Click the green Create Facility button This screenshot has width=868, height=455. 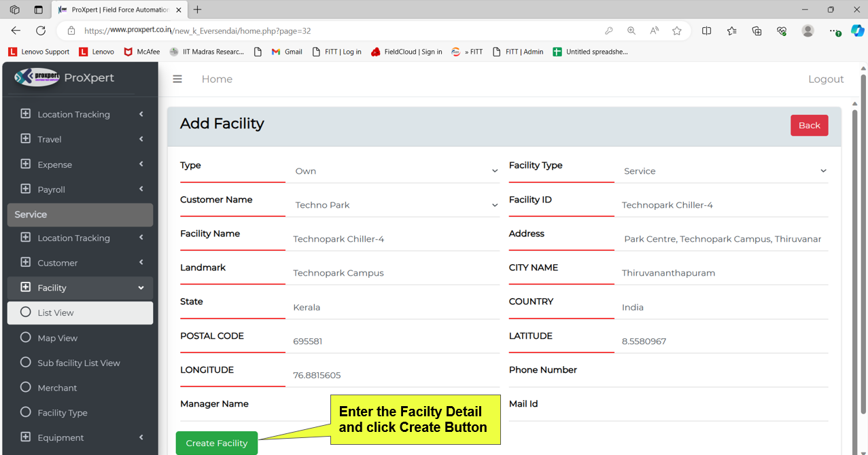point(217,443)
